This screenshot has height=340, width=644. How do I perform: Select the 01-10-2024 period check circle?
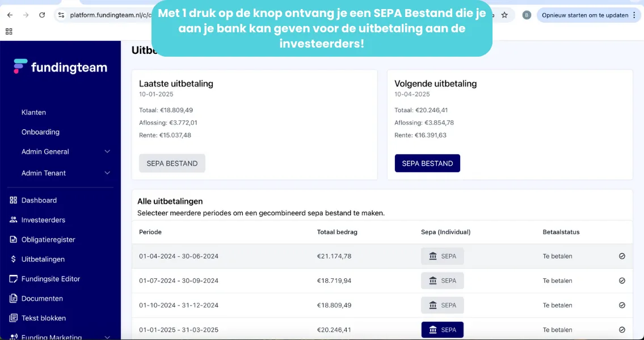(622, 305)
